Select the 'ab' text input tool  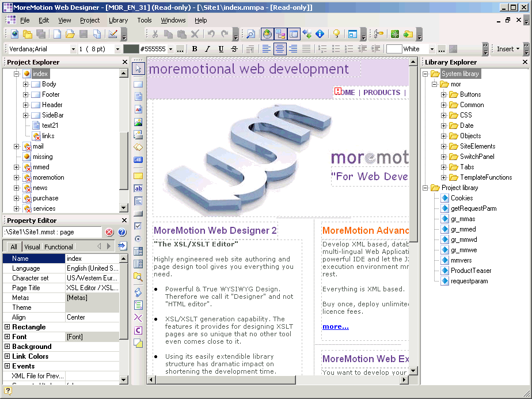pos(138,188)
